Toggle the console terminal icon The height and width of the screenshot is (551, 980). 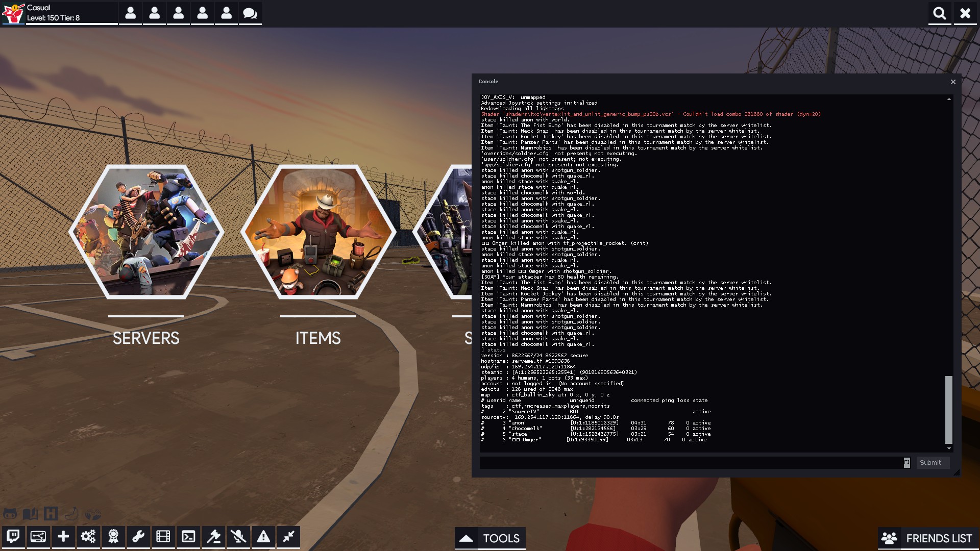(188, 537)
